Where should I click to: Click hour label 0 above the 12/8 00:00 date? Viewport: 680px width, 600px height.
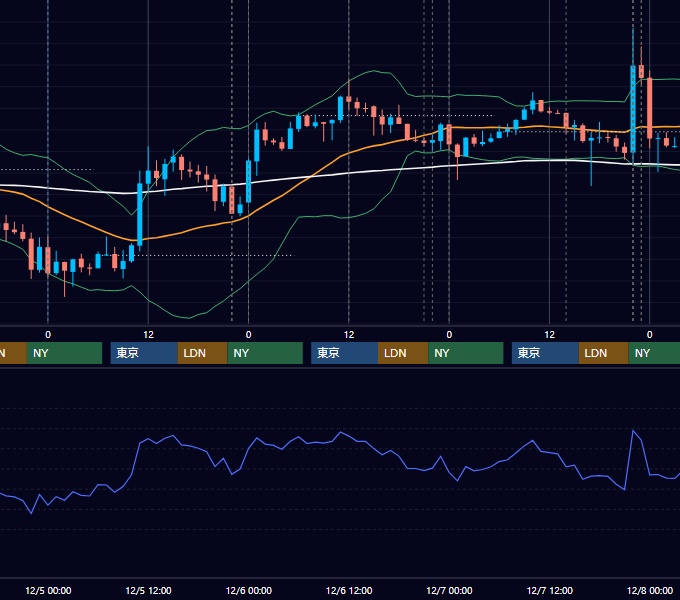coord(650,335)
